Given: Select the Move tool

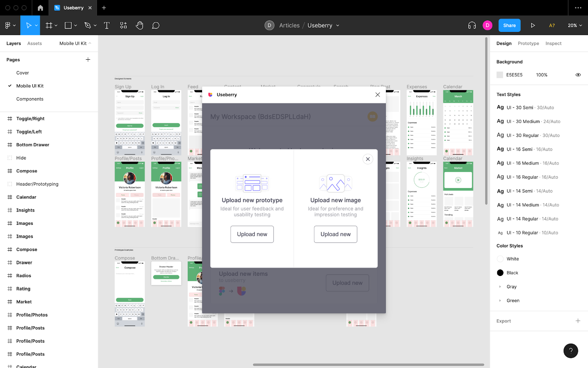Looking at the screenshot, I should pyautogui.click(x=28, y=25).
